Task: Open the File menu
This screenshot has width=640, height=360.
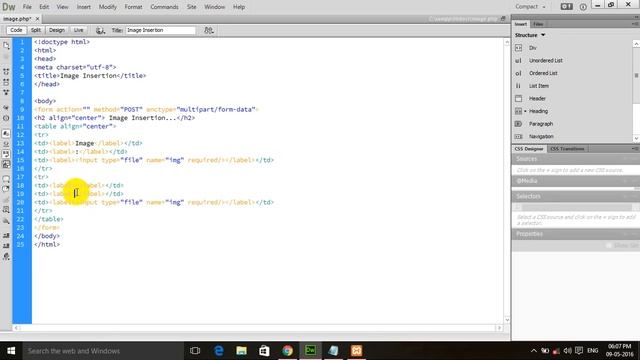Action: [27, 7]
